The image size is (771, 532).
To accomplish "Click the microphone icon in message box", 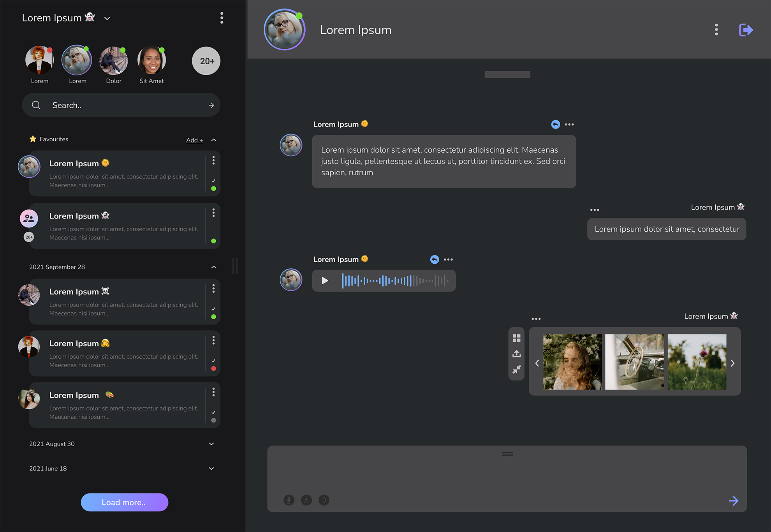I will (x=289, y=500).
